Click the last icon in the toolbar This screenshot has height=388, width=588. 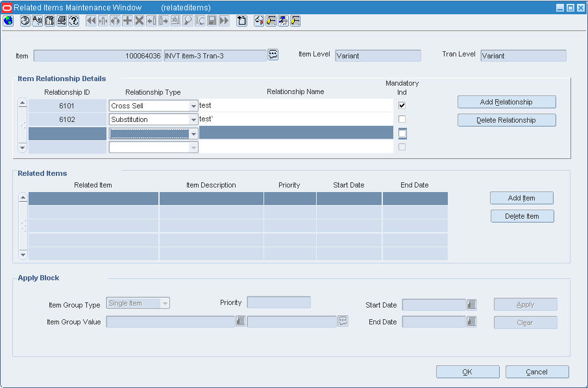tap(295, 21)
